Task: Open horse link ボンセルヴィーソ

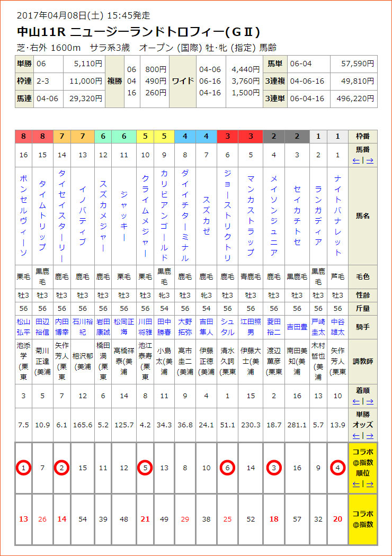Action: (x=23, y=216)
